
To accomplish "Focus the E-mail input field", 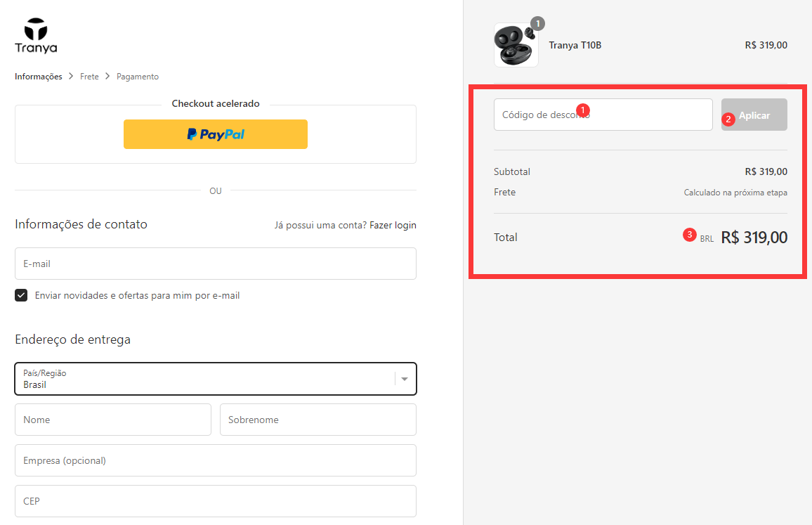I will pos(215,264).
